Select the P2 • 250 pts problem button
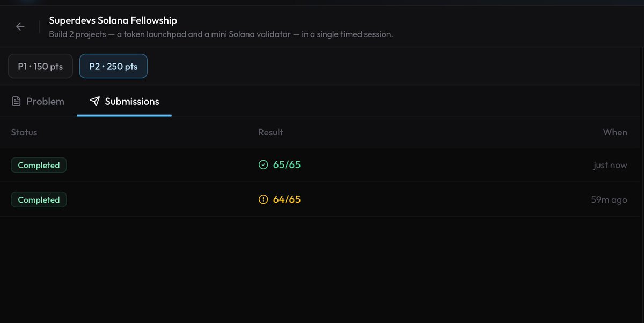This screenshot has height=323, width=644. pos(113,67)
